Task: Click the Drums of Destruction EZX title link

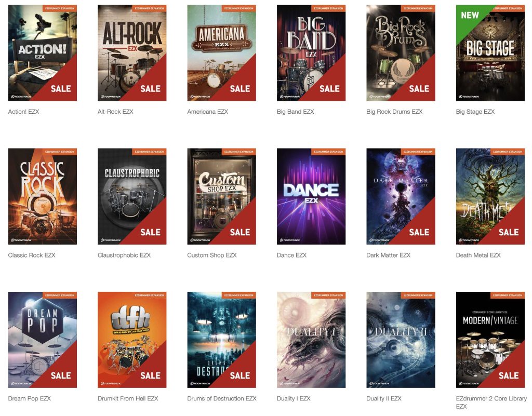Action: 221,398
